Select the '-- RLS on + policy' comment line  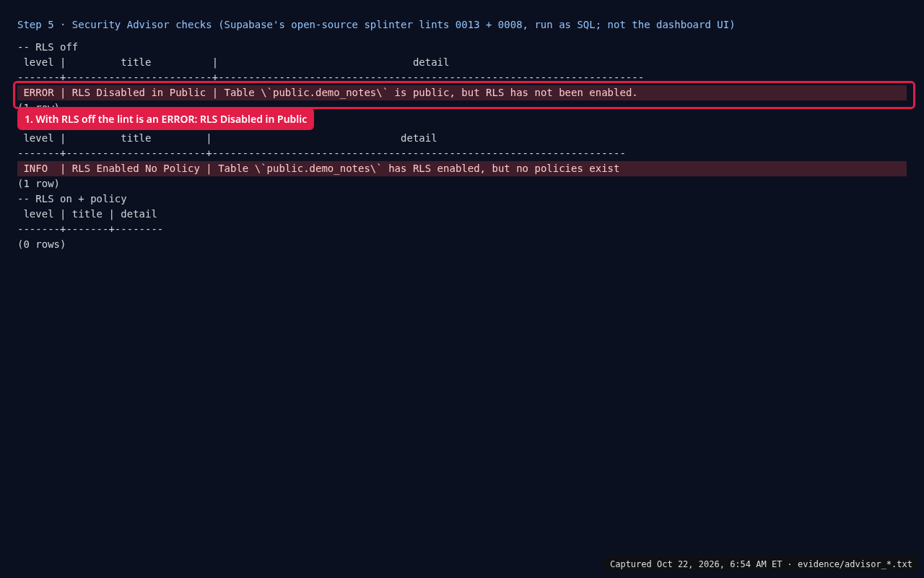tap(72, 199)
